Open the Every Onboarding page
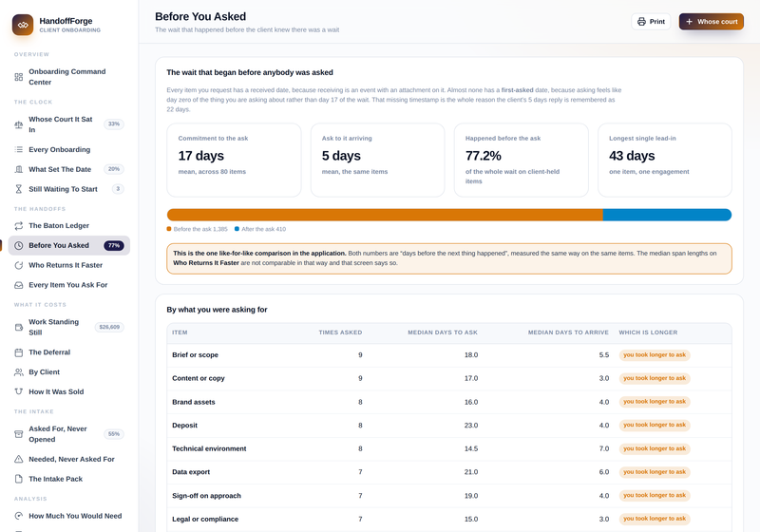Image resolution: width=760 pixels, height=532 pixels. pos(68,150)
